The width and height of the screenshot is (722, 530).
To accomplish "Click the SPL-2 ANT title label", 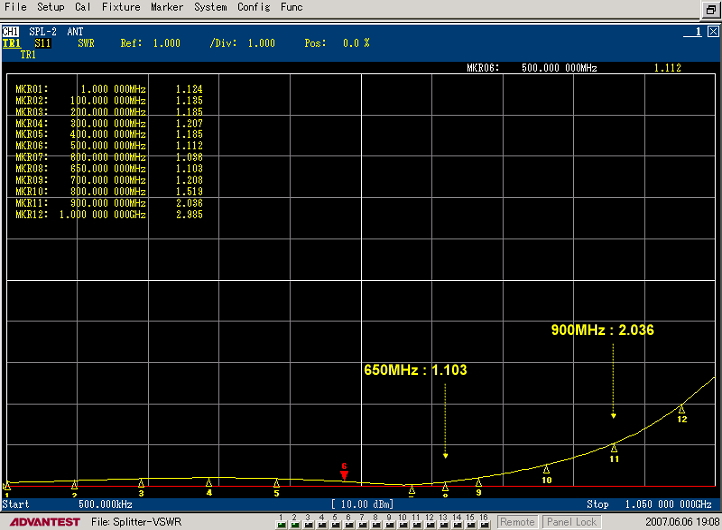I will coord(56,31).
